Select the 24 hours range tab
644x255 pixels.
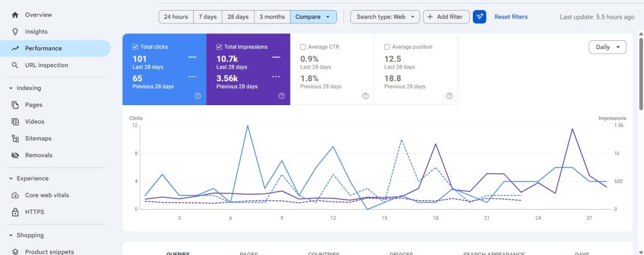pyautogui.click(x=176, y=17)
